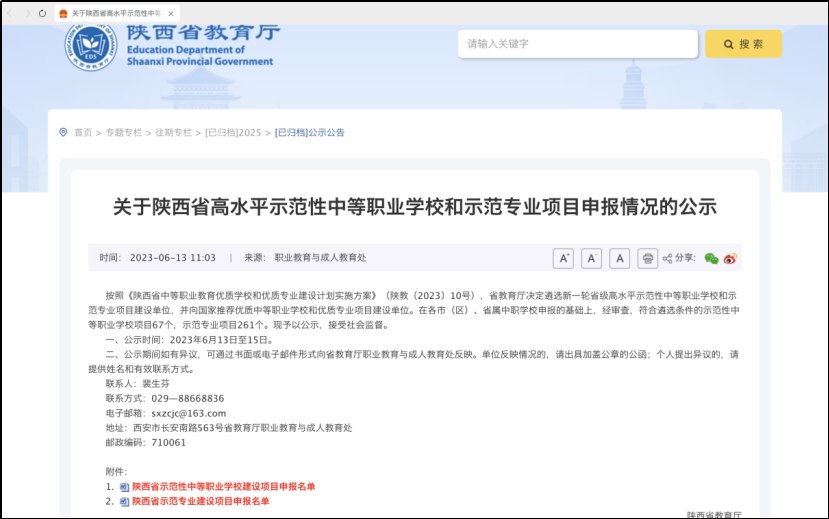Click the share icon beside 分享
The height and width of the screenshot is (519, 829).
668,259
